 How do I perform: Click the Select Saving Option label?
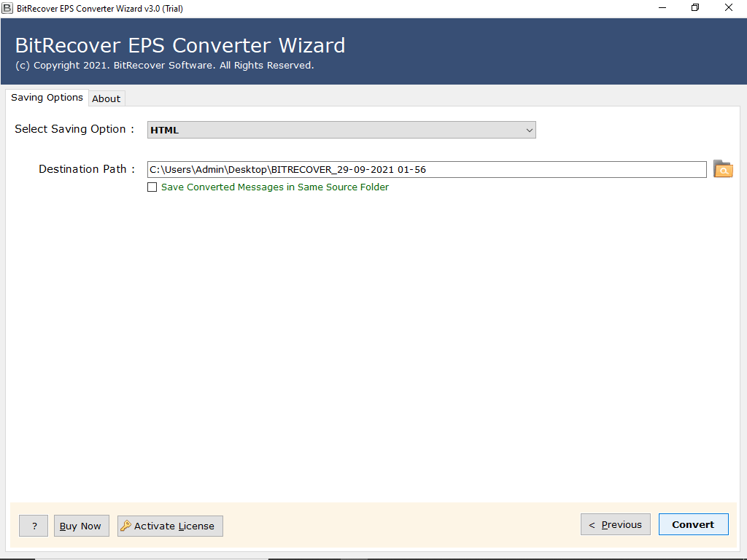click(x=74, y=129)
